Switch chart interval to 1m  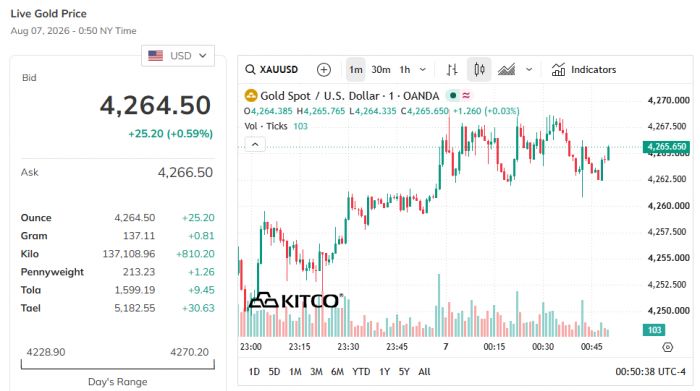coord(356,70)
